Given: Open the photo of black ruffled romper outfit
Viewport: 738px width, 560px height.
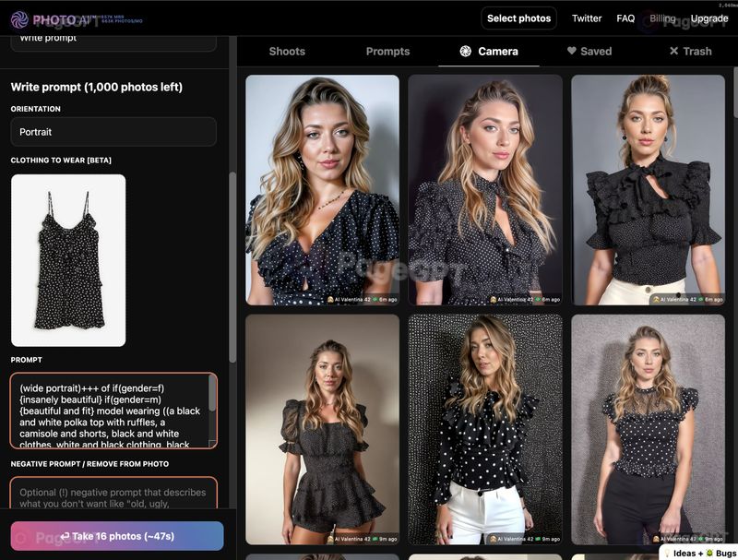Looking at the screenshot, I should [x=322, y=430].
